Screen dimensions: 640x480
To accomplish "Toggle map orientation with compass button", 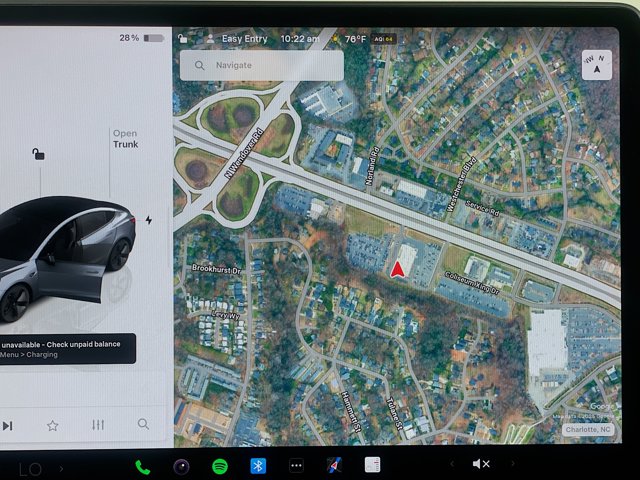I will (x=596, y=65).
